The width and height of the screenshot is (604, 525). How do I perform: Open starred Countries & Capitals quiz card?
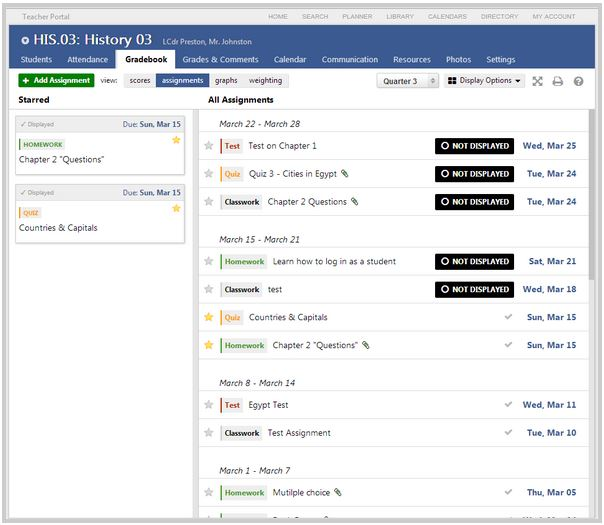pos(100,214)
